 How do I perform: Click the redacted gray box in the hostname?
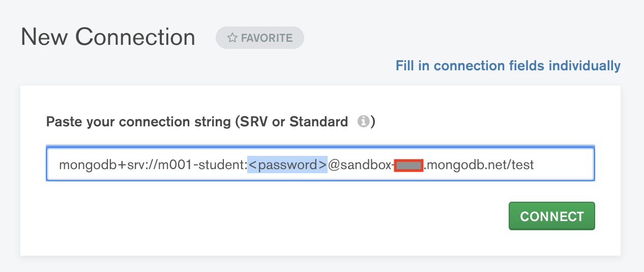point(409,165)
